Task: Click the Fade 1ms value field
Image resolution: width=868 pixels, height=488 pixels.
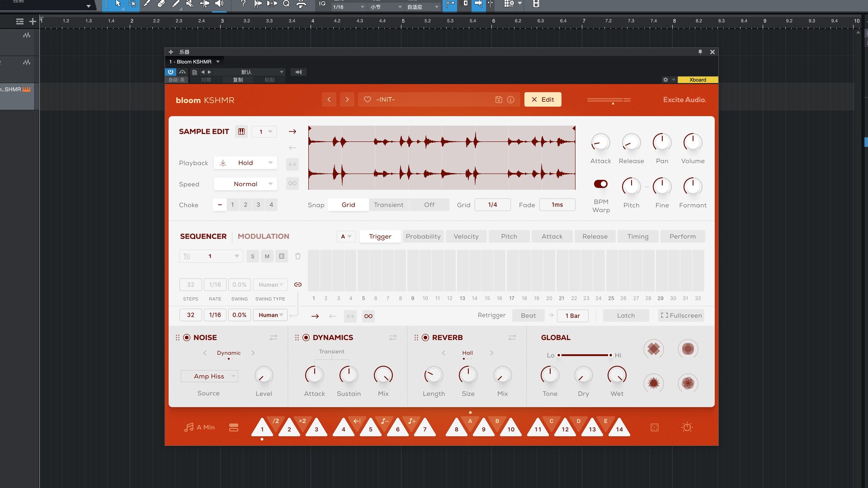Action: pyautogui.click(x=557, y=205)
